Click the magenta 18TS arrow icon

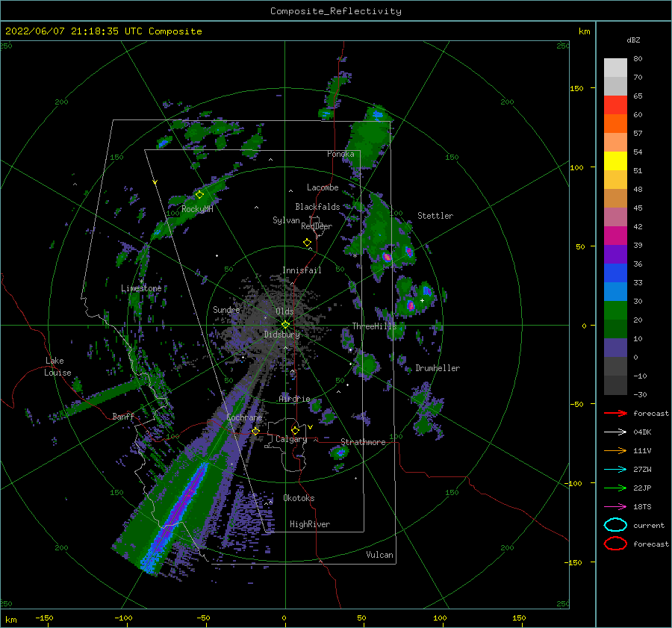pos(615,507)
